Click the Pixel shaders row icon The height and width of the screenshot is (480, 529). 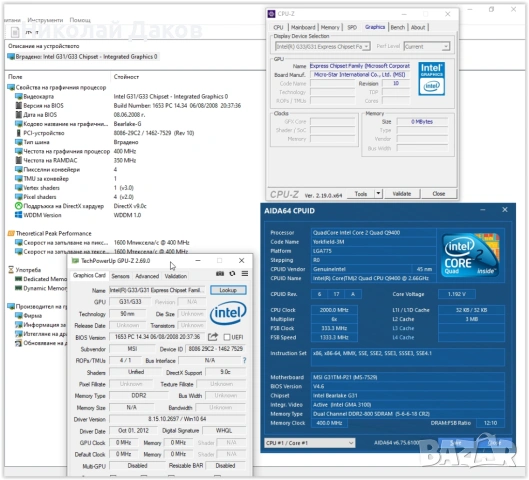(x=19, y=197)
